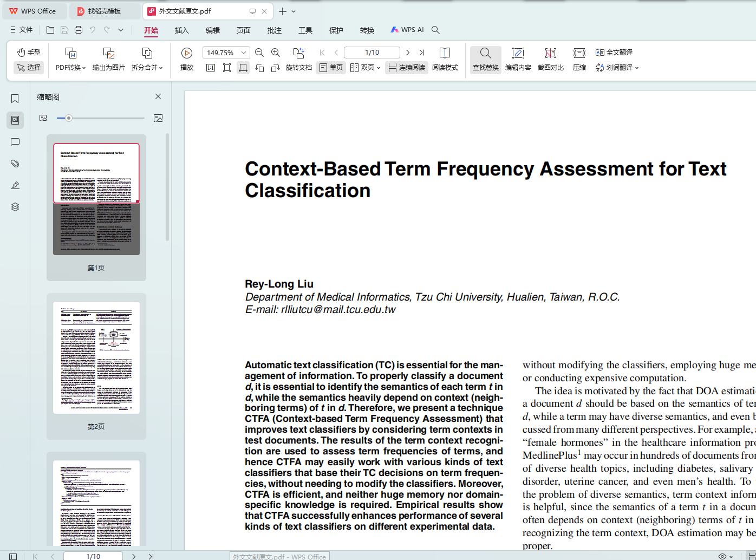This screenshot has width=756, height=560.
Task: Open 查找替换 find and replace
Action: pos(486,59)
